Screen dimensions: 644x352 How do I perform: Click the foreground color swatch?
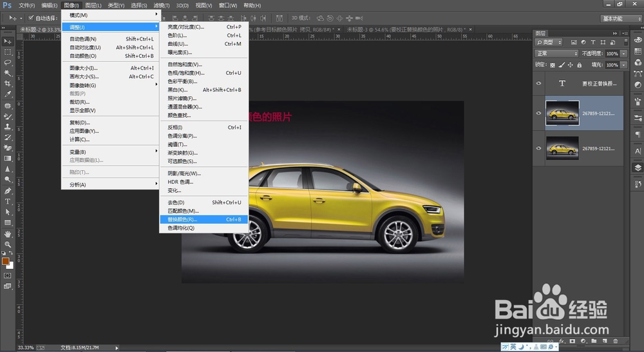coord(5,262)
